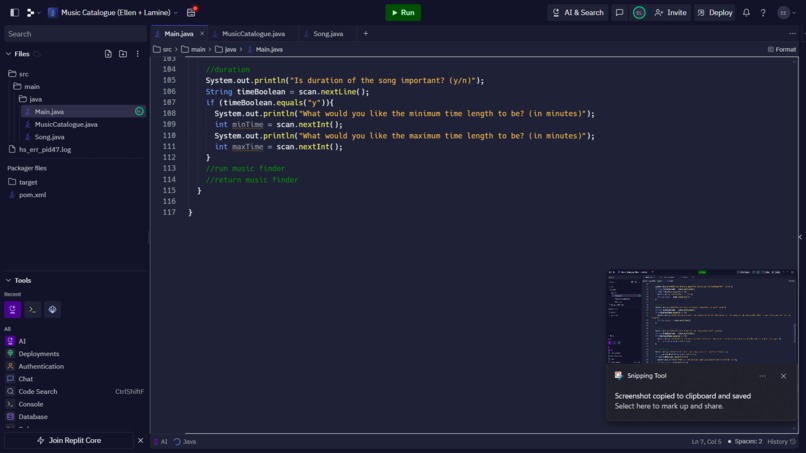The width and height of the screenshot is (806, 453).
Task: Open Song.java from the file tree
Action: [x=49, y=137]
